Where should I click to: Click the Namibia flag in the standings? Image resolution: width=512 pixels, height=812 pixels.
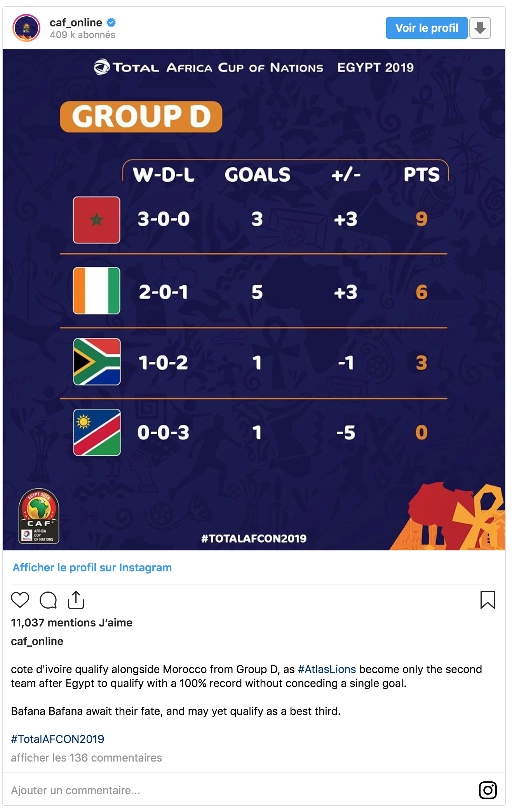pyautogui.click(x=97, y=432)
